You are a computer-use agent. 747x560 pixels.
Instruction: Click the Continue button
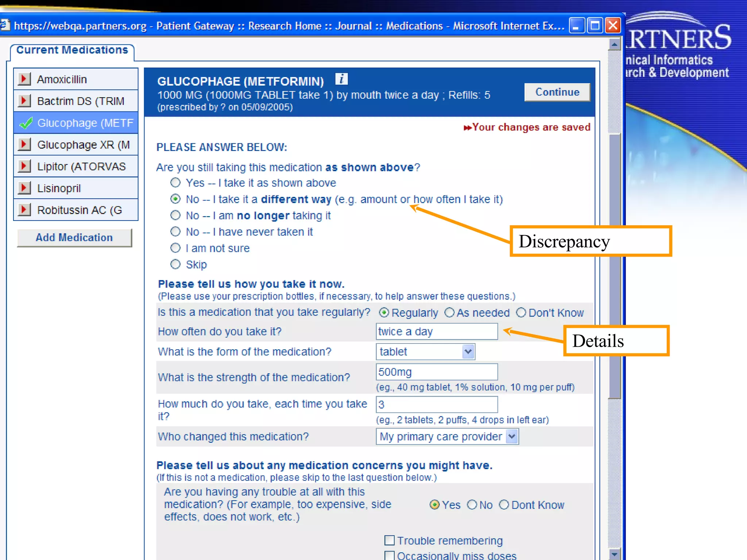(x=557, y=92)
